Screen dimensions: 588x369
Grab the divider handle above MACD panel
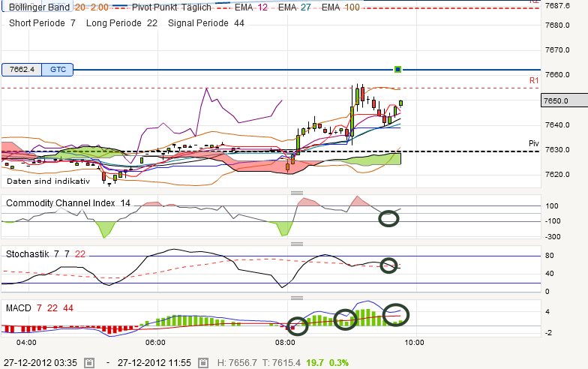pos(297,298)
